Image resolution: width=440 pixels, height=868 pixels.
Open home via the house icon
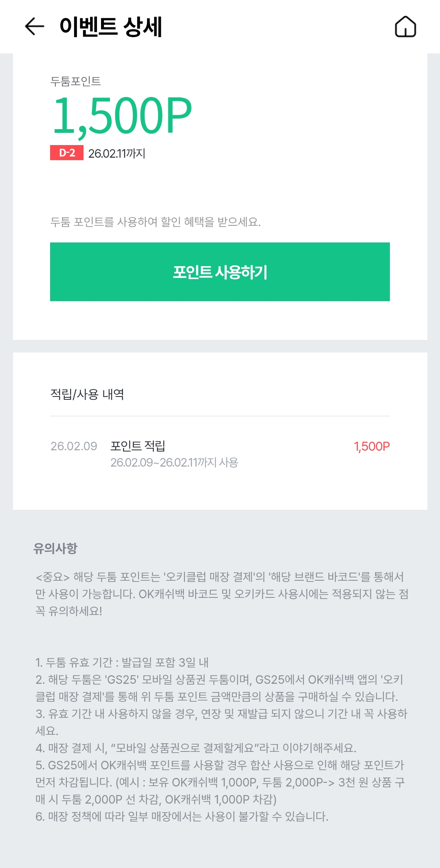tap(405, 27)
